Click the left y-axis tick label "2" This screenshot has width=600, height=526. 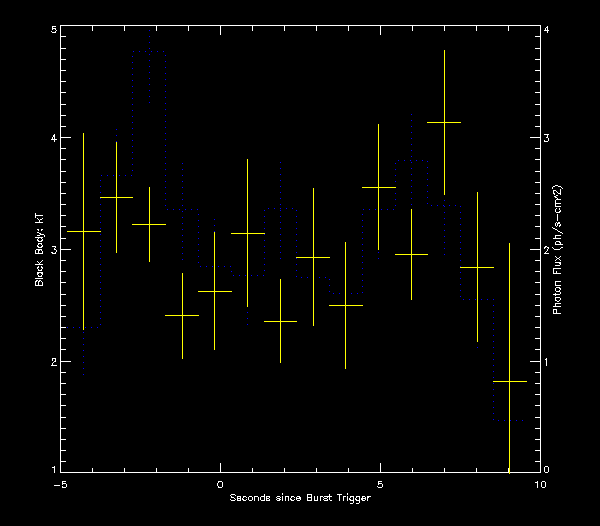[x=53, y=361]
